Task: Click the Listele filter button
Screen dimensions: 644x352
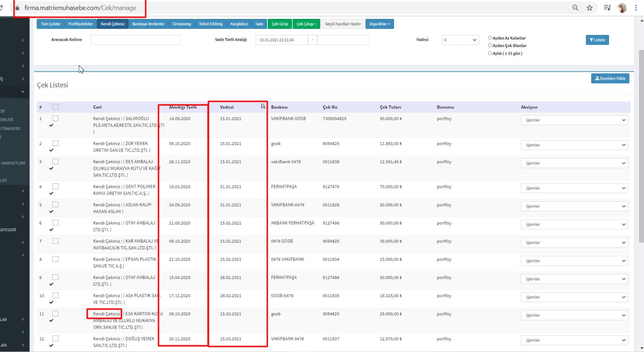Action: [597, 40]
